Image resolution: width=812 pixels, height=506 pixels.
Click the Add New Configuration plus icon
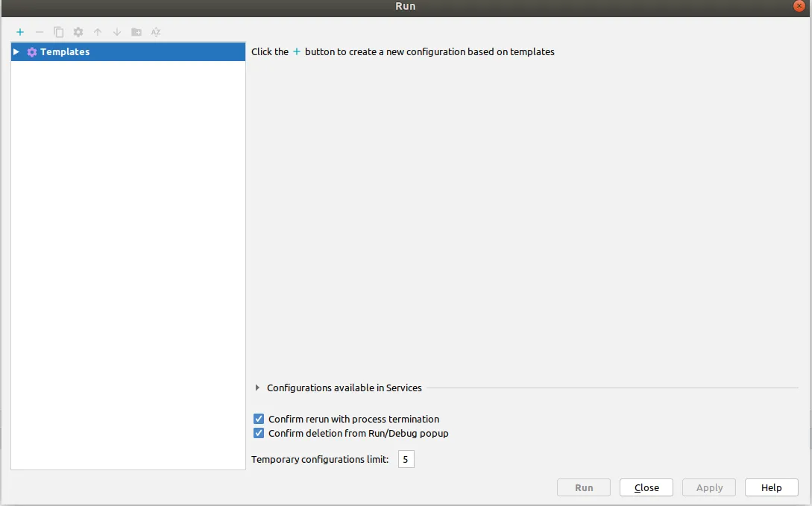pos(20,32)
